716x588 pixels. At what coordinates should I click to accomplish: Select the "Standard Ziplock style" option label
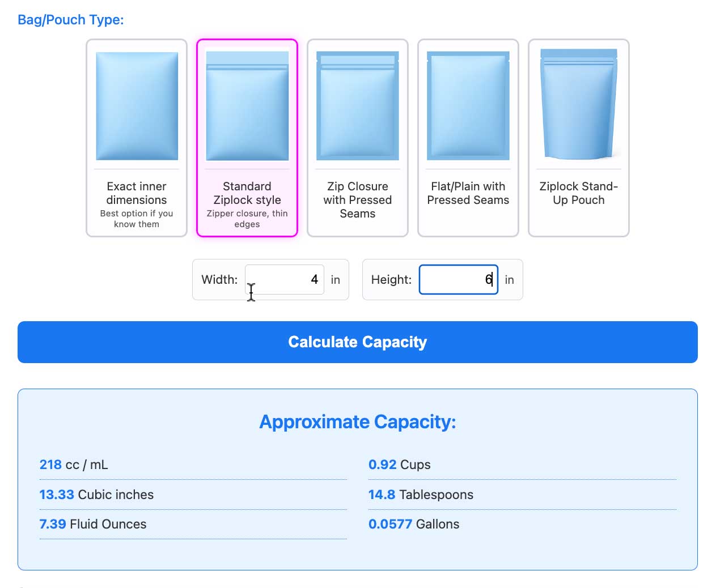tap(247, 193)
